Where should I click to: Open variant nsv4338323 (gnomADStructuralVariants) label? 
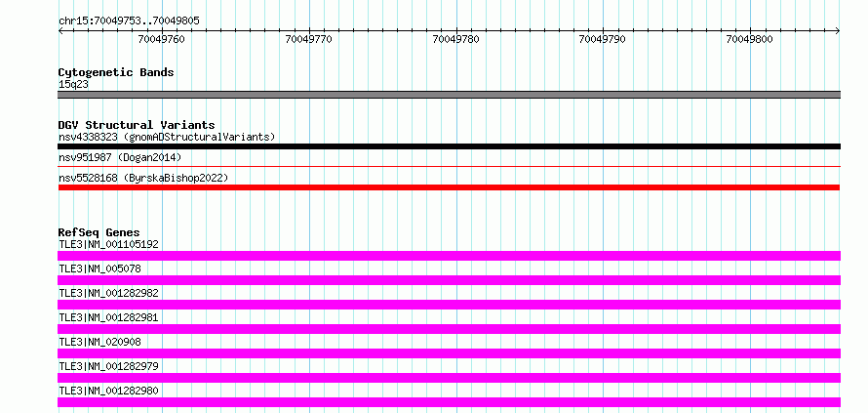tap(167, 137)
